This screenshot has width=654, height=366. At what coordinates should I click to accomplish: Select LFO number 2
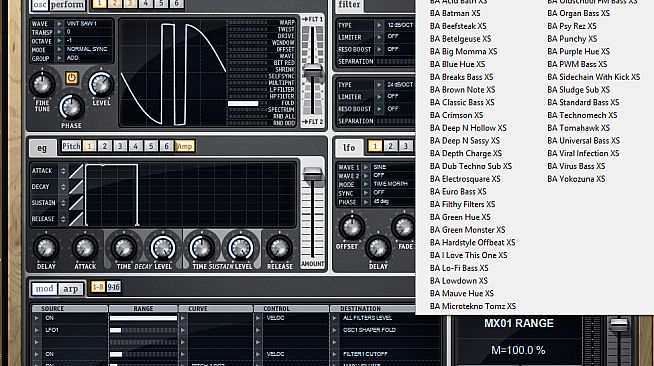pyautogui.click(x=390, y=146)
